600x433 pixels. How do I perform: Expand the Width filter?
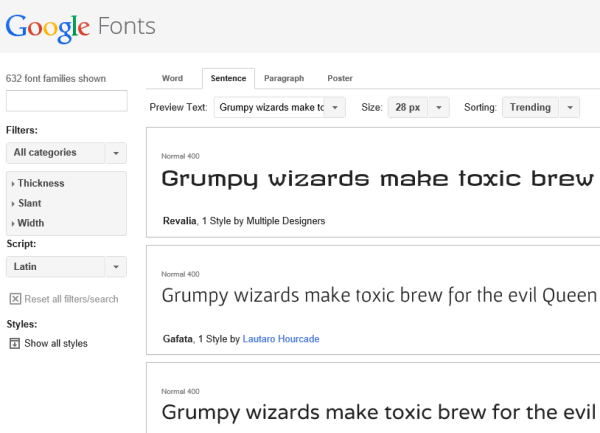click(x=28, y=223)
